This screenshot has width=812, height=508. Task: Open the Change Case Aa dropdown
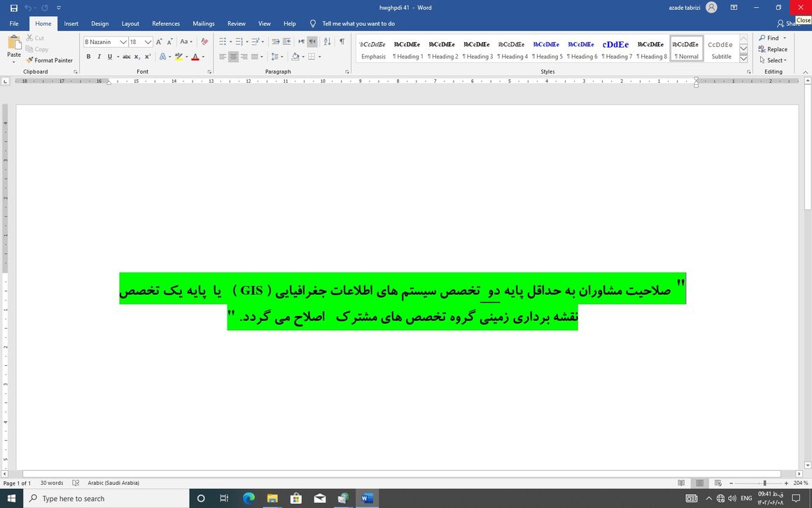coord(186,42)
